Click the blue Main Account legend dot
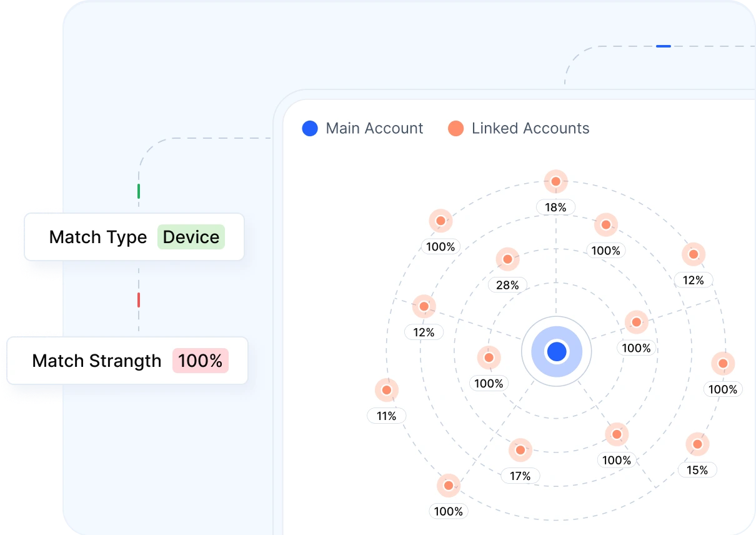Image resolution: width=756 pixels, height=535 pixels. (x=310, y=129)
